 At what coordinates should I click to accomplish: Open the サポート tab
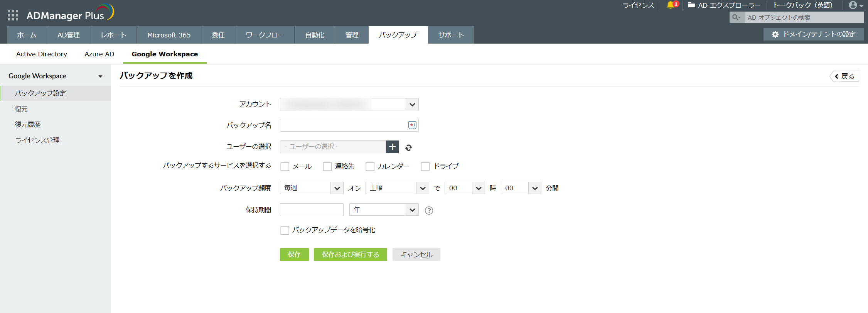[x=451, y=35]
